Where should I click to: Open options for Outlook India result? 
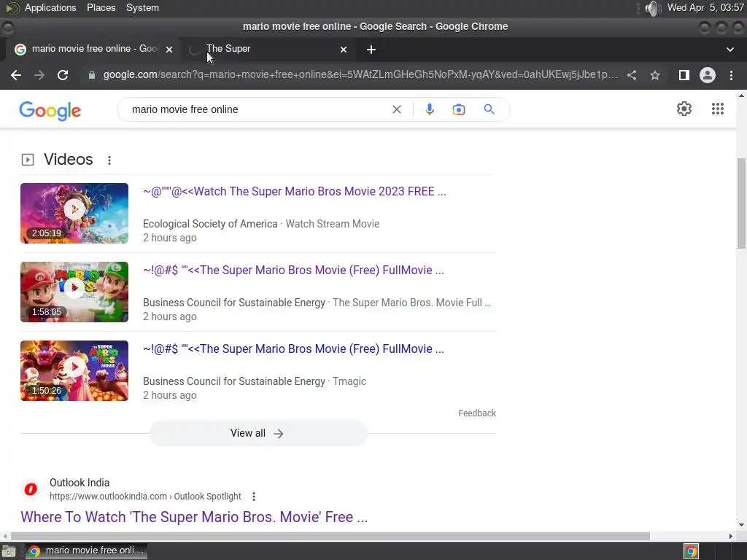click(254, 497)
